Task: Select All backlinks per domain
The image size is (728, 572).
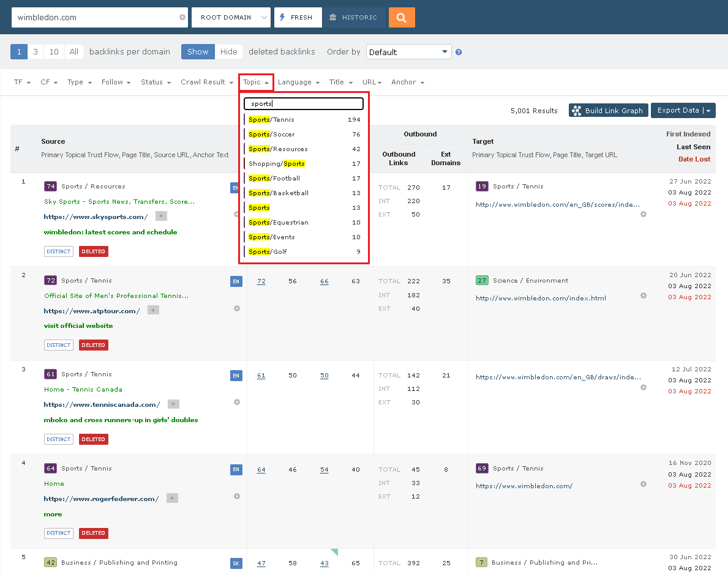Action: coord(73,51)
